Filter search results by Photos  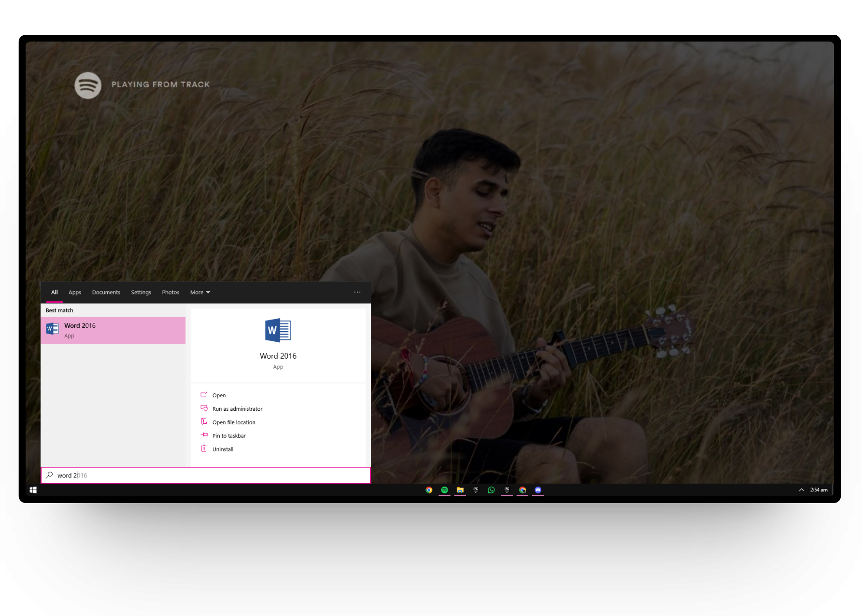(170, 293)
